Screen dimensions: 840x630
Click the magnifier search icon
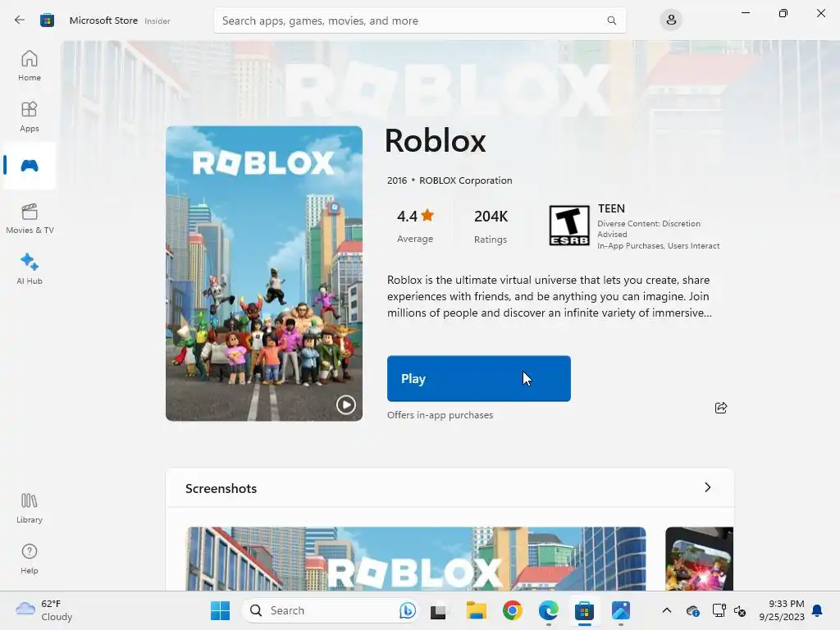click(611, 21)
